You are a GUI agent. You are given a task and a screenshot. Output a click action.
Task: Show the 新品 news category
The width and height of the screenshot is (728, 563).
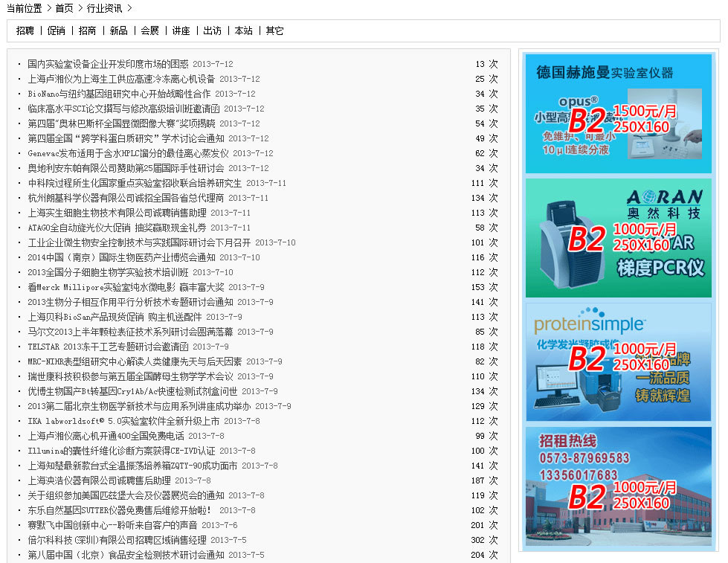click(119, 30)
